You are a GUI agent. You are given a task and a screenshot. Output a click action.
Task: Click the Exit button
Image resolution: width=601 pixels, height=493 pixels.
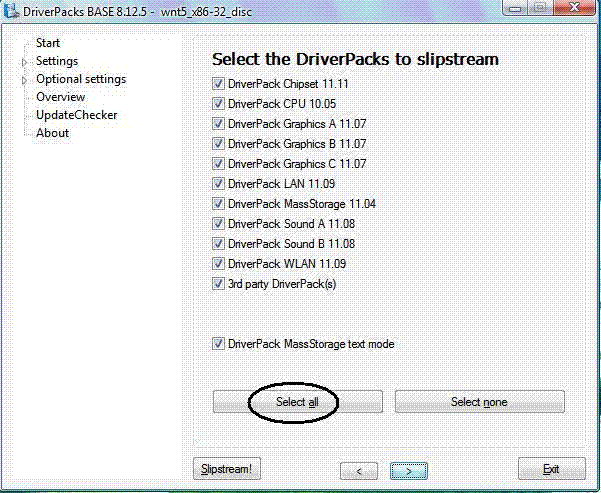coord(552,469)
